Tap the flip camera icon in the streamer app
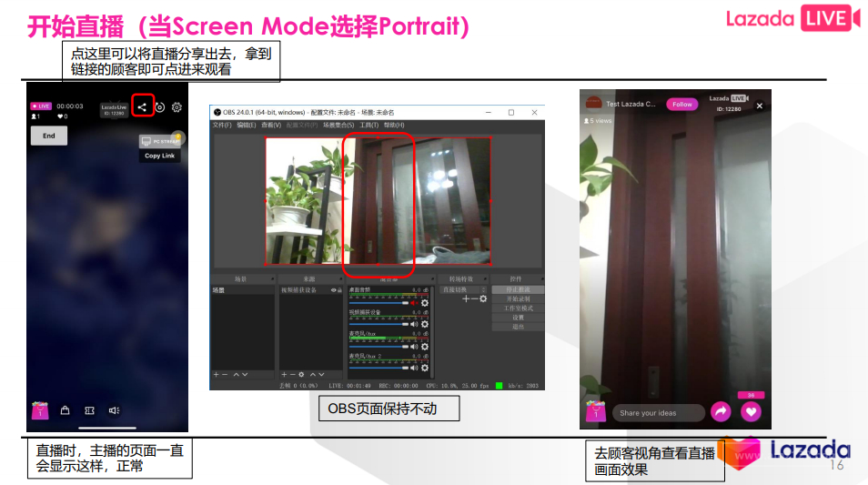Viewport: 868px width, 485px height. pos(160,106)
